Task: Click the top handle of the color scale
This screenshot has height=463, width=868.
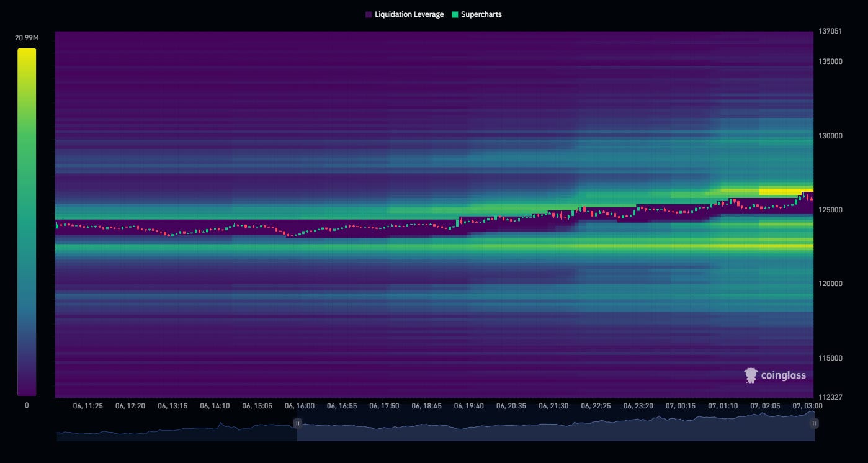Action: (x=27, y=50)
